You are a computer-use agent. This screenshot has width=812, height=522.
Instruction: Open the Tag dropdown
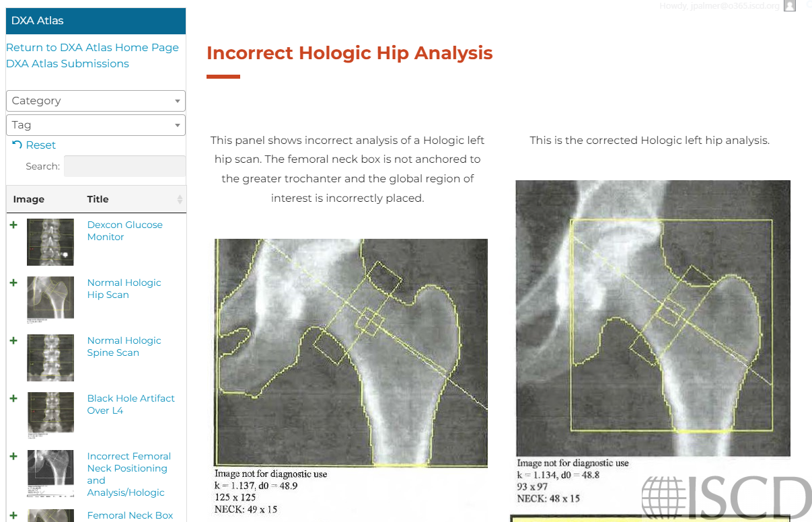[96, 125]
